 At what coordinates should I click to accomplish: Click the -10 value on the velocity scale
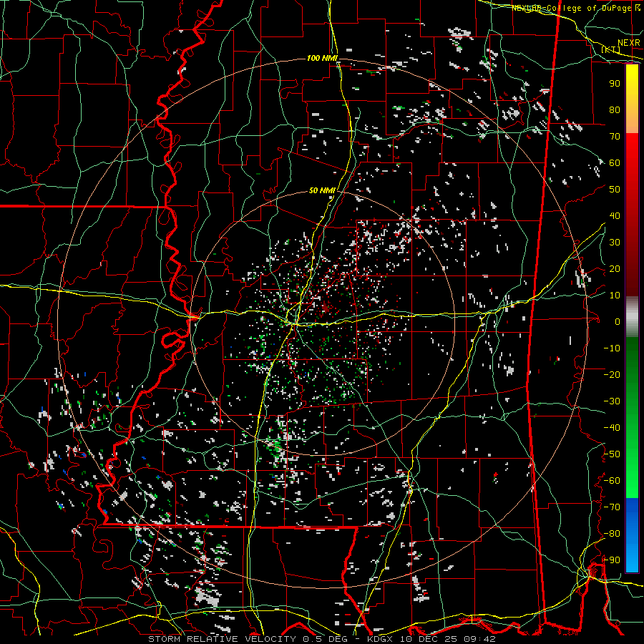click(612, 348)
